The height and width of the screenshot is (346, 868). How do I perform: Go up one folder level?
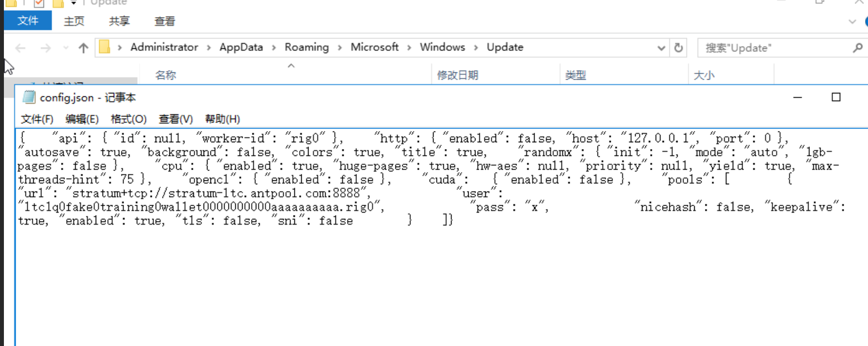coord(83,48)
